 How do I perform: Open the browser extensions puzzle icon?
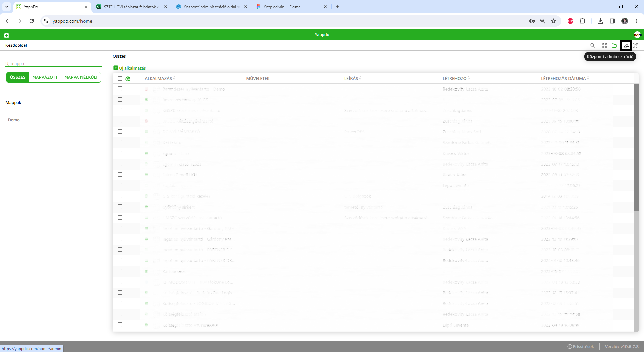pyautogui.click(x=582, y=21)
